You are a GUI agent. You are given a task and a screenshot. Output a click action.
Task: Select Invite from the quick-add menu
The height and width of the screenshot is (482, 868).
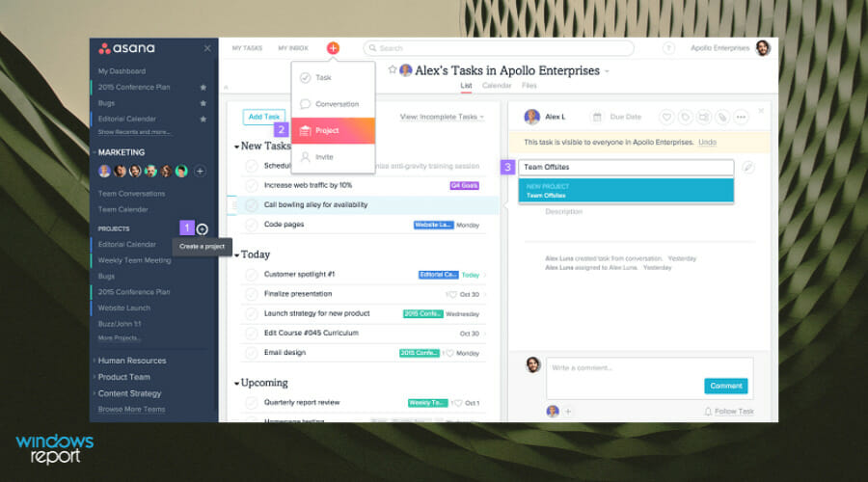(333, 157)
